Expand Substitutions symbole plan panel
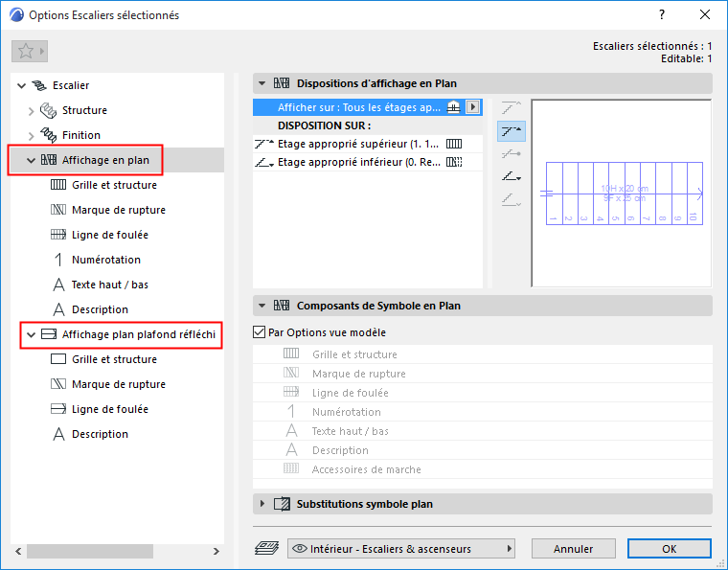This screenshot has width=728, height=570. (x=262, y=504)
